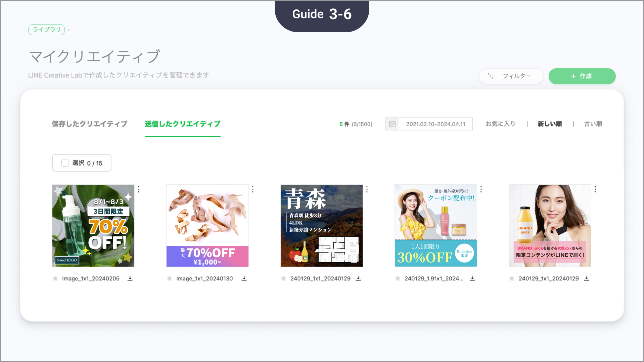The height and width of the screenshot is (362, 644).
Task: Open more options for the 青森 creative
Action: click(367, 189)
